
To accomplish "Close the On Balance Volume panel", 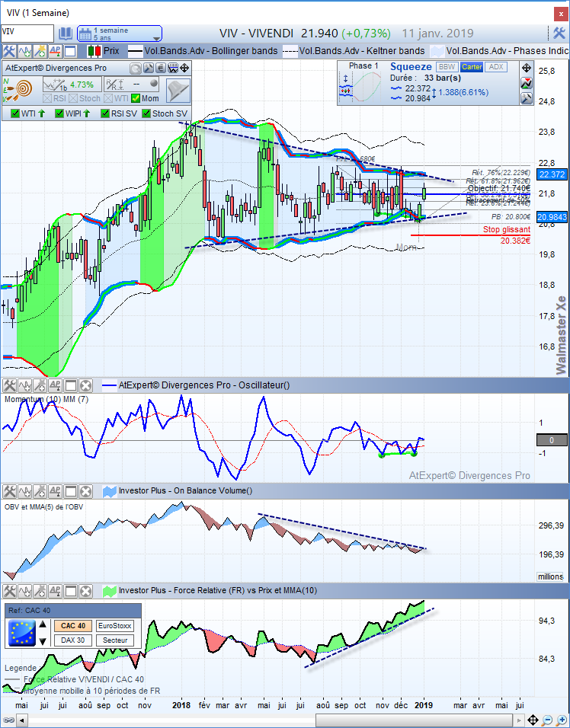I will coord(85,491).
